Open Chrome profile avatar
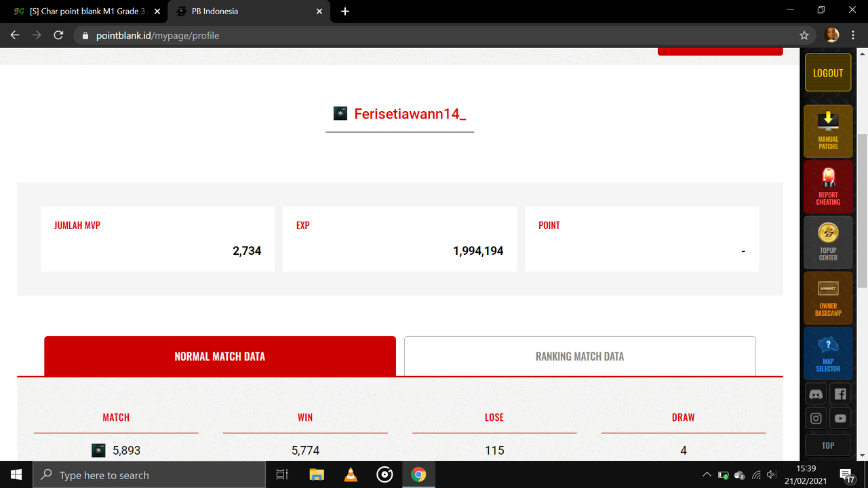Screen dimensions: 868x488 tap(832, 35)
